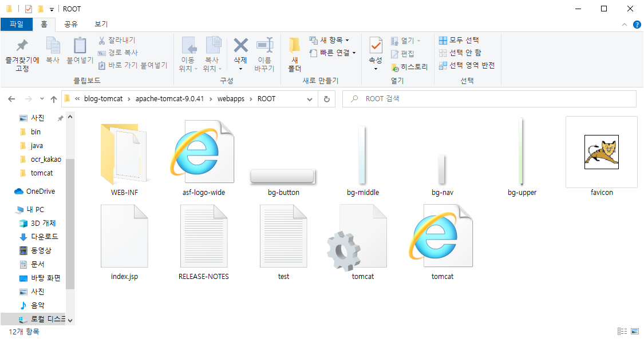Viewport: 644px width, 339px height.
Task: Click the ROOT 검색 search field
Action: point(489,99)
